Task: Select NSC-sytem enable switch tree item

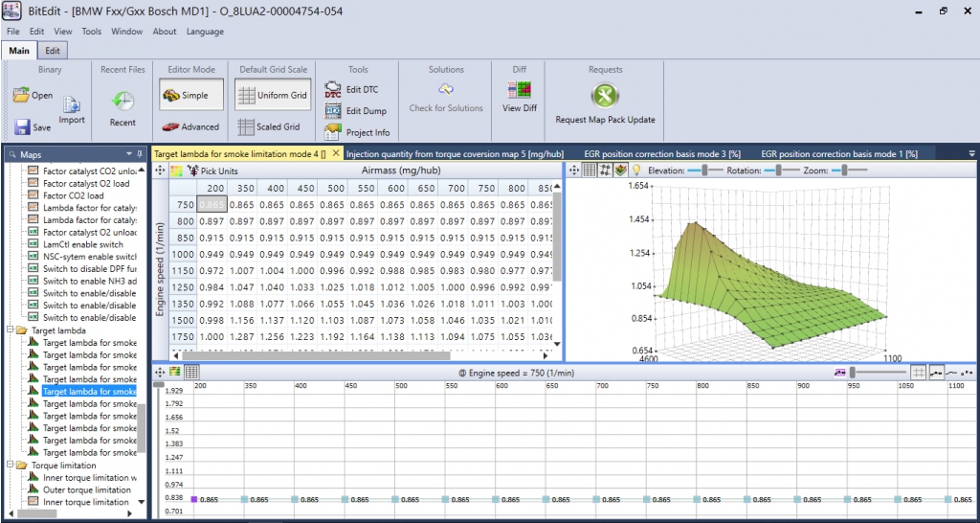Action: 89,257
